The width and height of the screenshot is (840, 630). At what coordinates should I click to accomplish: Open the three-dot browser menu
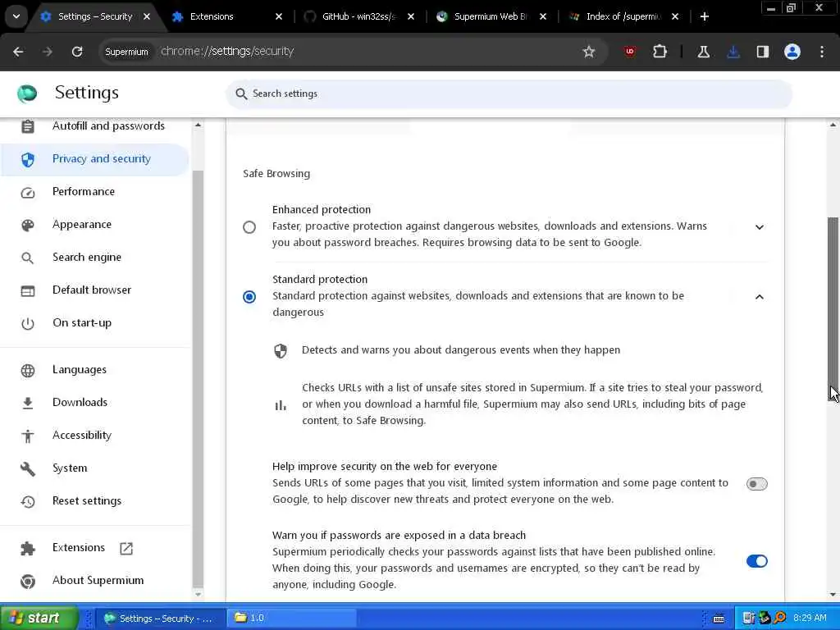(x=822, y=52)
